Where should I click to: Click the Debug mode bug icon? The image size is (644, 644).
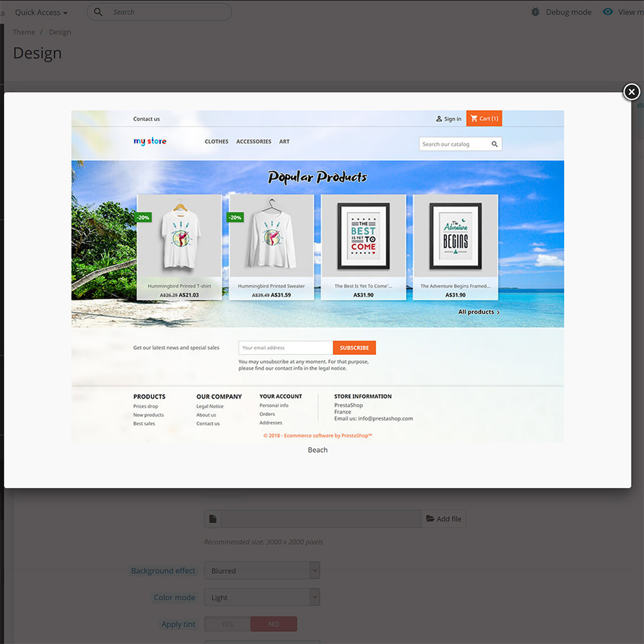pyautogui.click(x=535, y=12)
